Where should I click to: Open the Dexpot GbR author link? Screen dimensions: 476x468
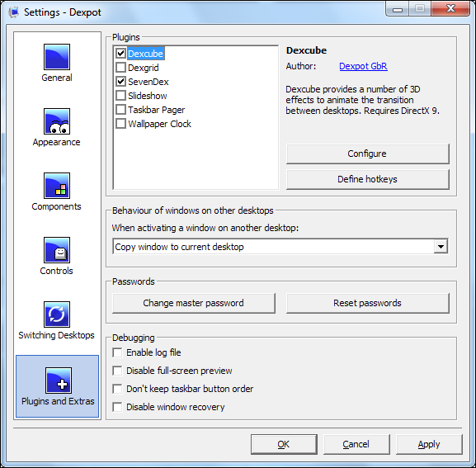363,66
